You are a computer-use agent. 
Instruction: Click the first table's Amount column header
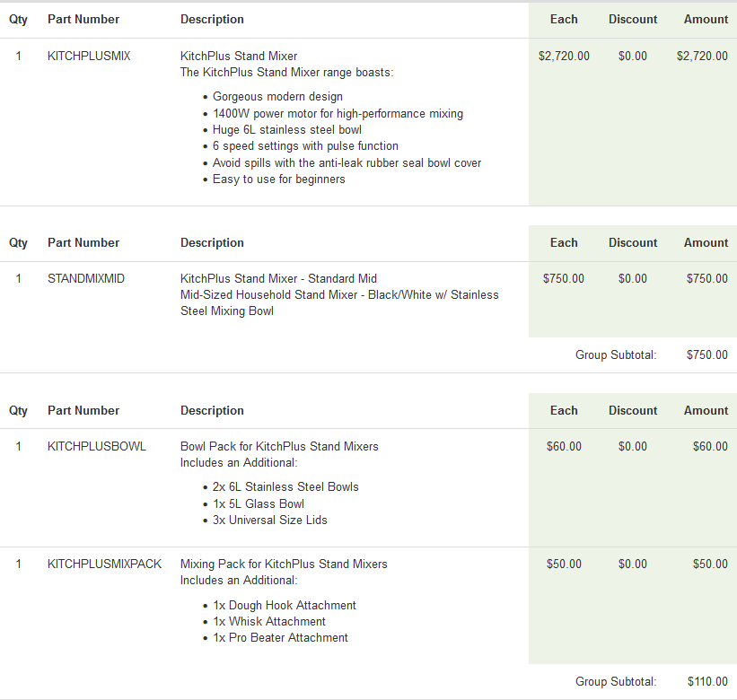pos(706,19)
